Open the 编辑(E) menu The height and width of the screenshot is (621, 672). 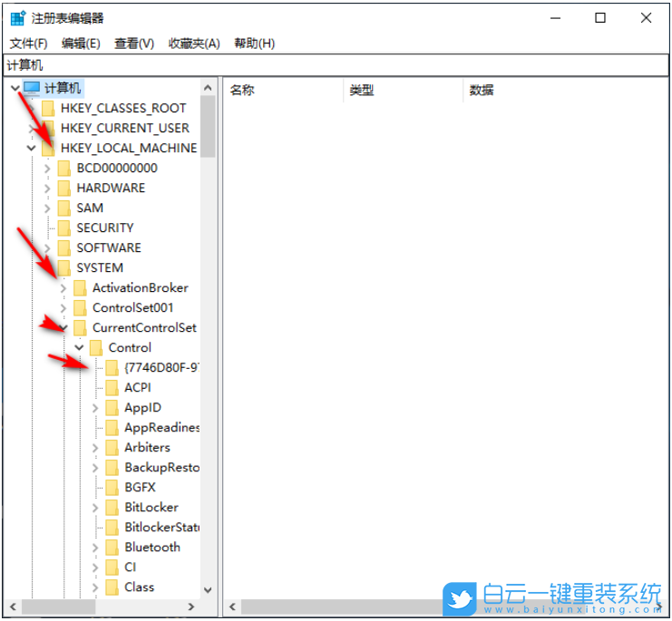pos(81,44)
